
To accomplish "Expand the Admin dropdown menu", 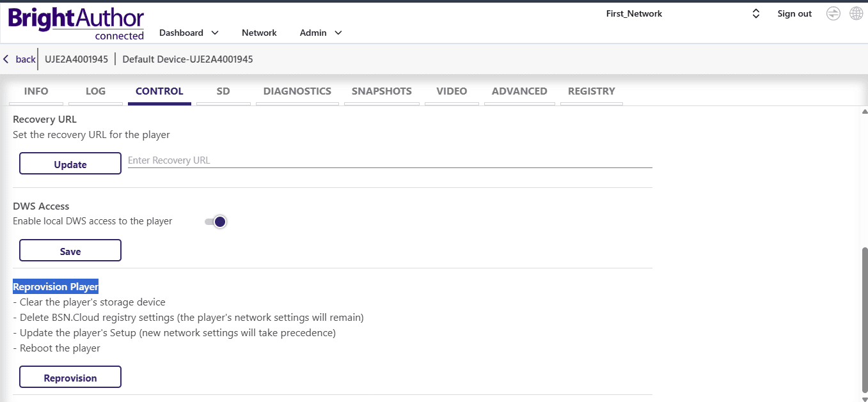I will [320, 33].
